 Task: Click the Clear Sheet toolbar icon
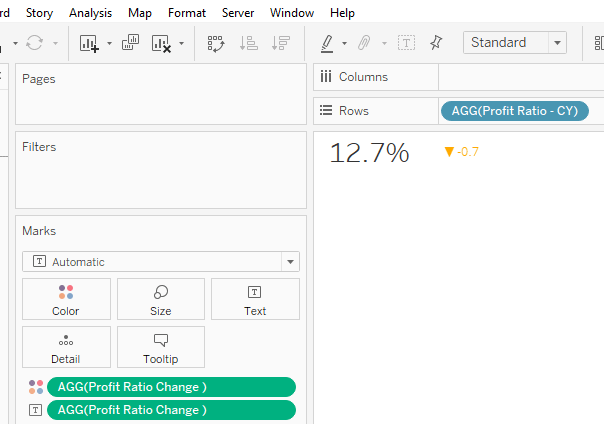[161, 43]
